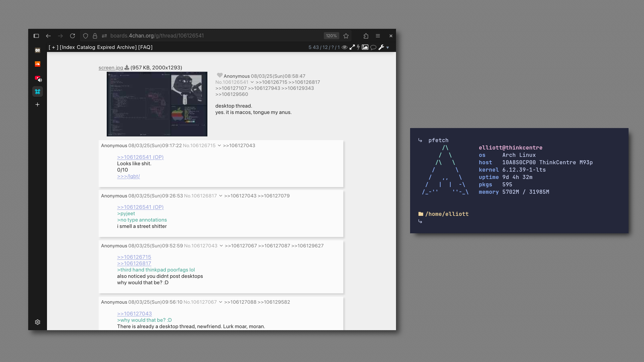Open the FAQ link in header

click(x=145, y=47)
